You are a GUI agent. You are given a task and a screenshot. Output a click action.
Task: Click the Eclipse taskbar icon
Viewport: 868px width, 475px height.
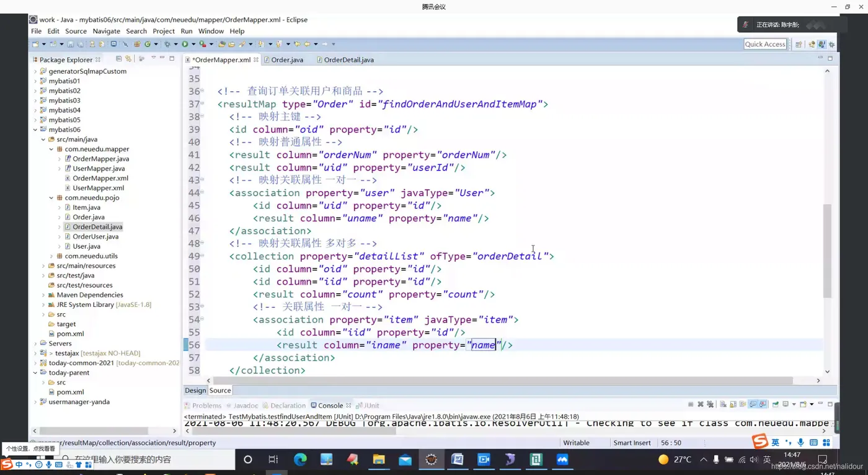tap(431, 459)
